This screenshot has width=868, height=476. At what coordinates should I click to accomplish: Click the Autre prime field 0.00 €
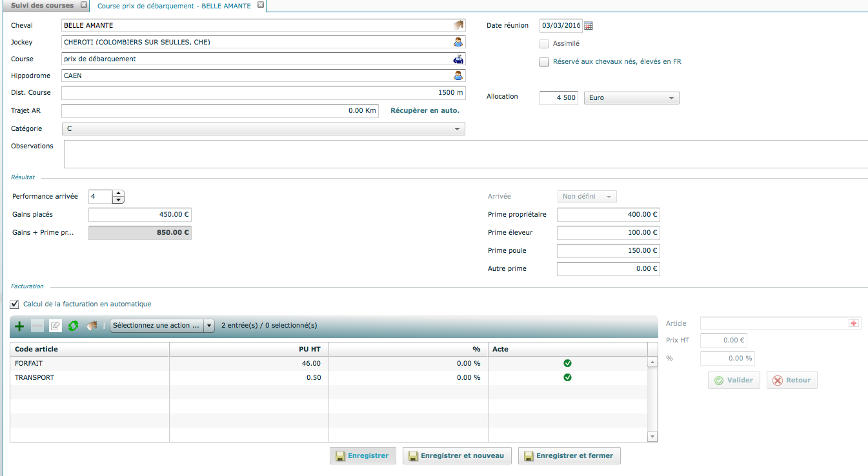[x=609, y=269]
